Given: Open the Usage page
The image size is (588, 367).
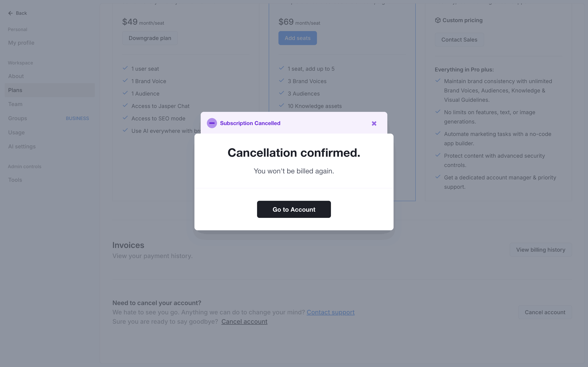Looking at the screenshot, I should tap(17, 132).
